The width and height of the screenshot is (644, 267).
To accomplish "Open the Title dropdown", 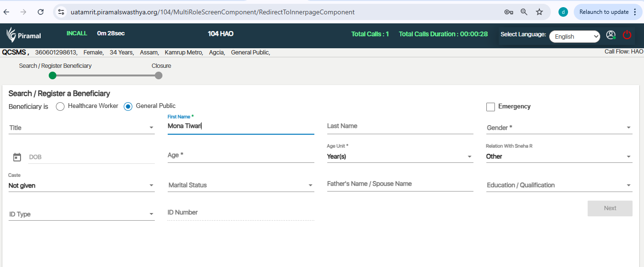I will (x=81, y=128).
